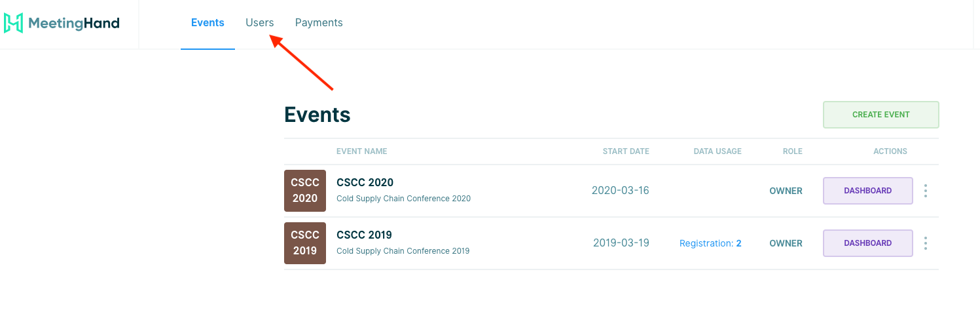This screenshot has width=980, height=335.
Task: Click the Event Name column header
Action: pyautogui.click(x=362, y=151)
